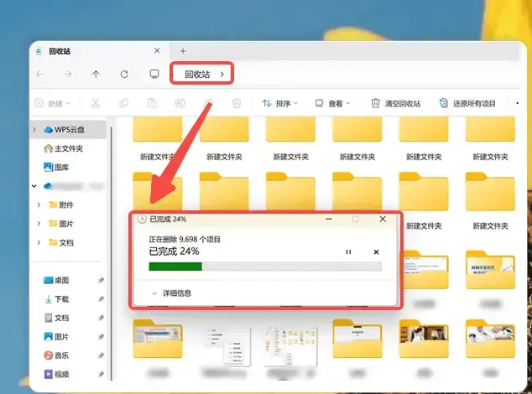Minimize the delete progress dialog
Screen dimensions: 532x394
[x=328, y=219]
